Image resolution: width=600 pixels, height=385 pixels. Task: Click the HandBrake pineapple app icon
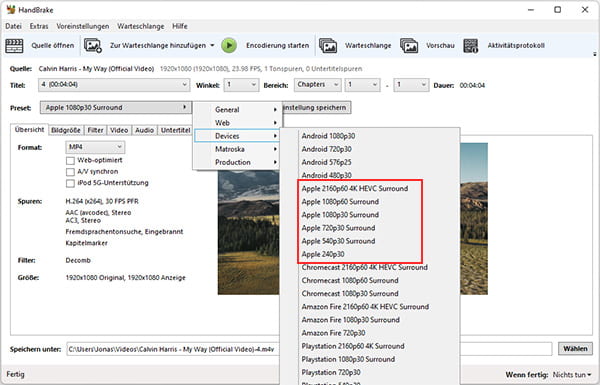pyautogui.click(x=11, y=10)
